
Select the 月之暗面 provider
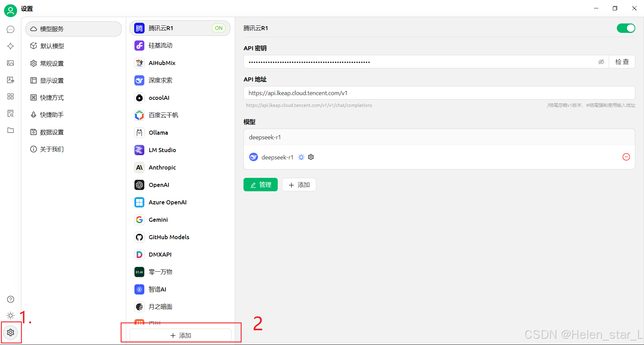180,307
